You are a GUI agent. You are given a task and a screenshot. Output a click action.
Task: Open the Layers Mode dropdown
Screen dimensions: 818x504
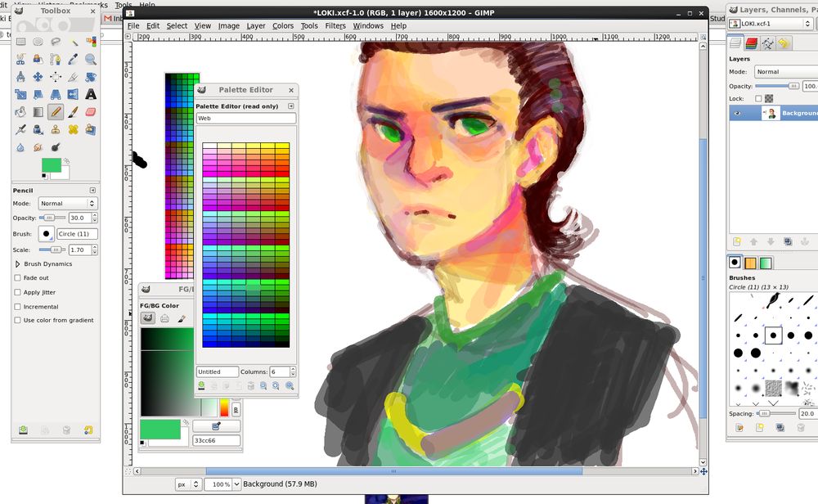pyautogui.click(x=786, y=71)
